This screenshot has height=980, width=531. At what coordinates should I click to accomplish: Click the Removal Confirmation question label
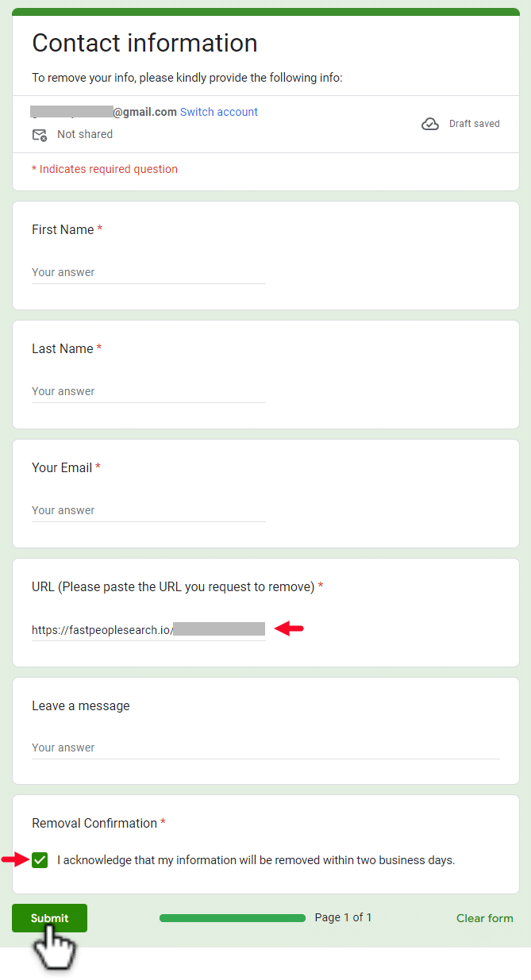point(94,823)
